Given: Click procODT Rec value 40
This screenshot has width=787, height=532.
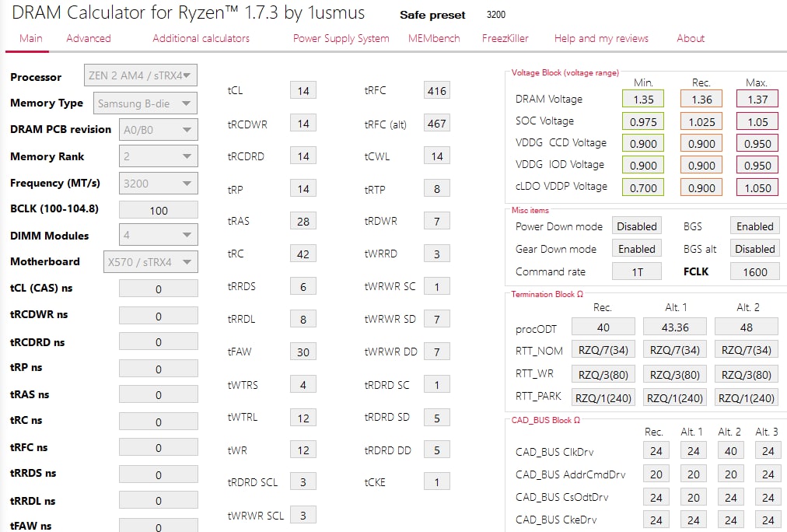Looking at the screenshot, I should coord(603,327).
